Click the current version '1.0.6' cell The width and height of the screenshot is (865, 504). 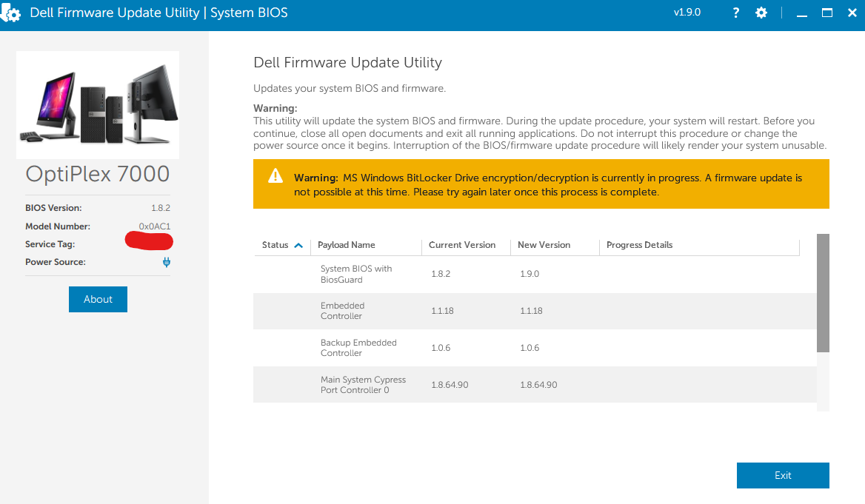pos(441,348)
